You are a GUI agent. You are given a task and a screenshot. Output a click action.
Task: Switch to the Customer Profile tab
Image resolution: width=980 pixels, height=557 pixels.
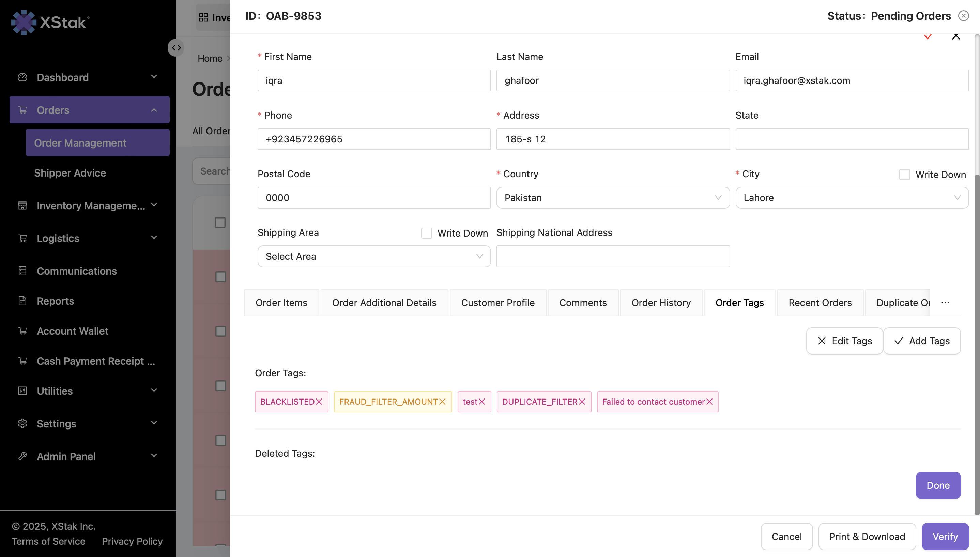point(498,303)
